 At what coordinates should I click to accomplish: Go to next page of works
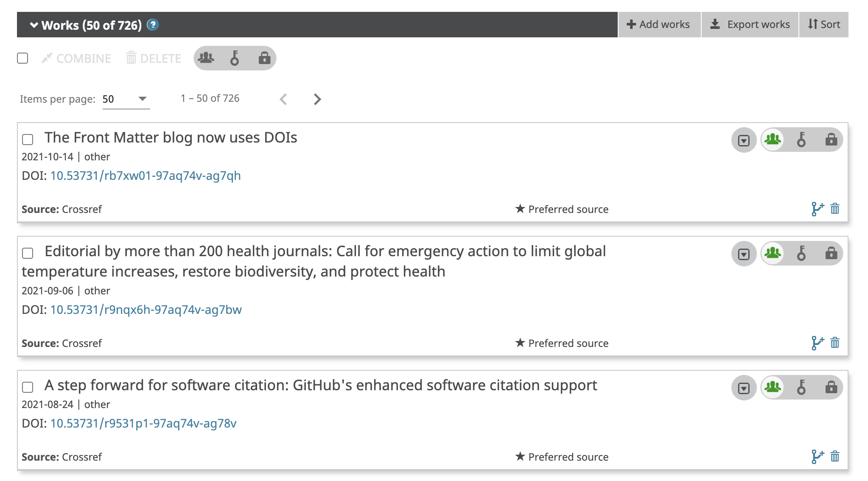pyautogui.click(x=317, y=99)
